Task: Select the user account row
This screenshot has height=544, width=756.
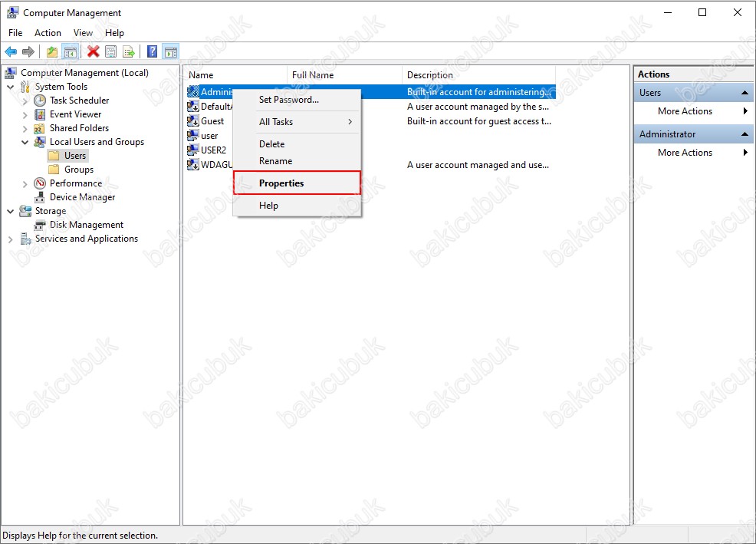Action: click(209, 136)
